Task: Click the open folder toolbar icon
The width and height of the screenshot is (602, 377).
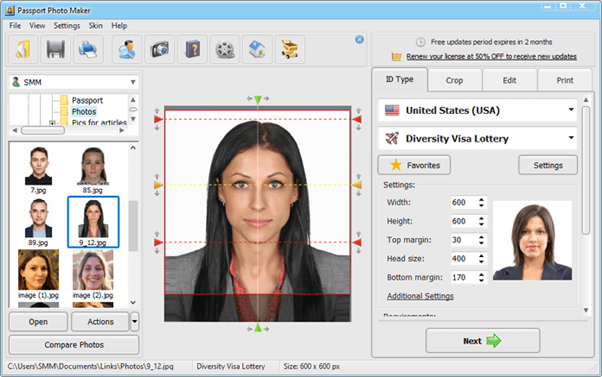Action: [23, 50]
